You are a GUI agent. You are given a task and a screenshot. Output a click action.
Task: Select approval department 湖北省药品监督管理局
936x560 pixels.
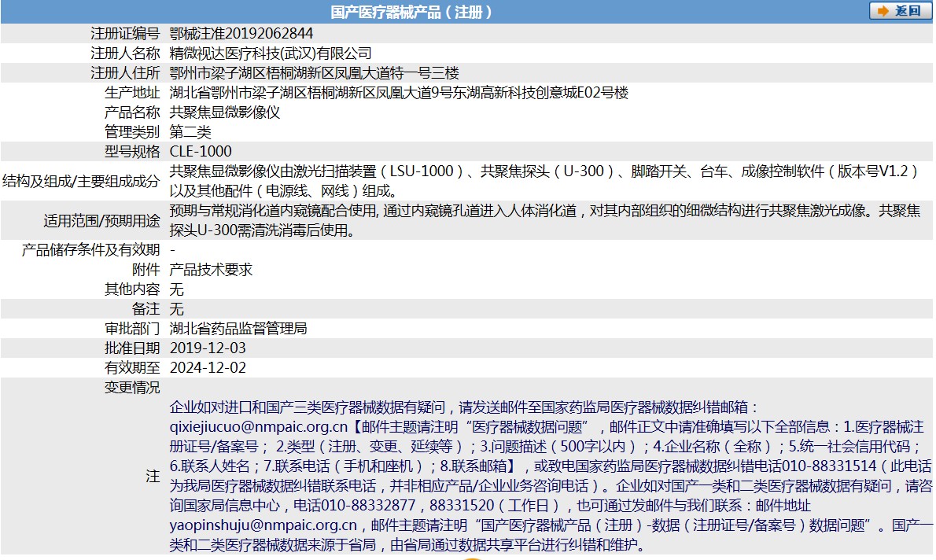238,328
